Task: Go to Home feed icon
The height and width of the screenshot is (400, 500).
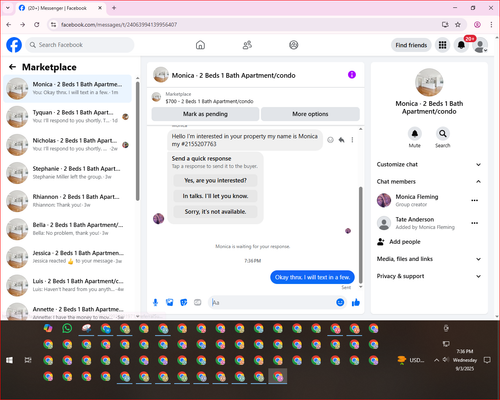Action: click(200, 45)
